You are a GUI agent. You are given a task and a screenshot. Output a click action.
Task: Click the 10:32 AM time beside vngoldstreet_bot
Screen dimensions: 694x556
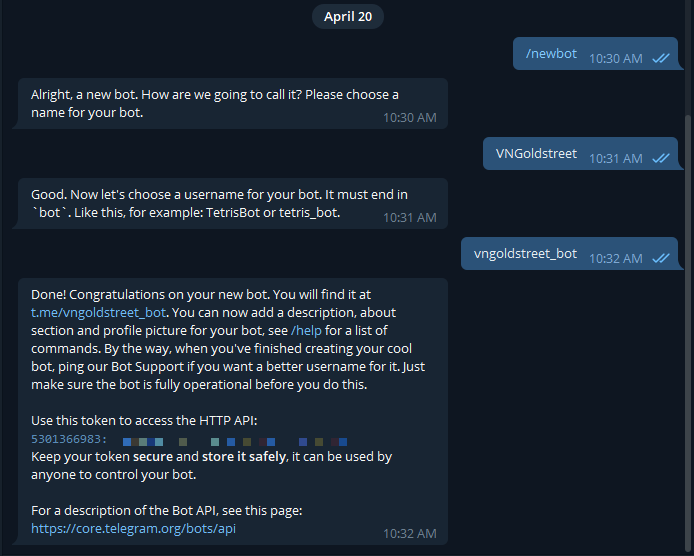pos(616,258)
